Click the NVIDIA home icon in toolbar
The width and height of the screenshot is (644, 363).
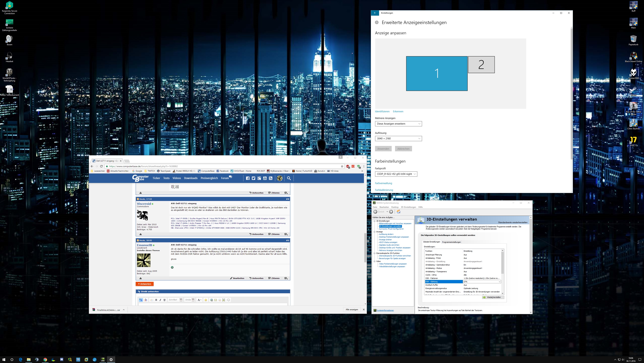pos(399,212)
